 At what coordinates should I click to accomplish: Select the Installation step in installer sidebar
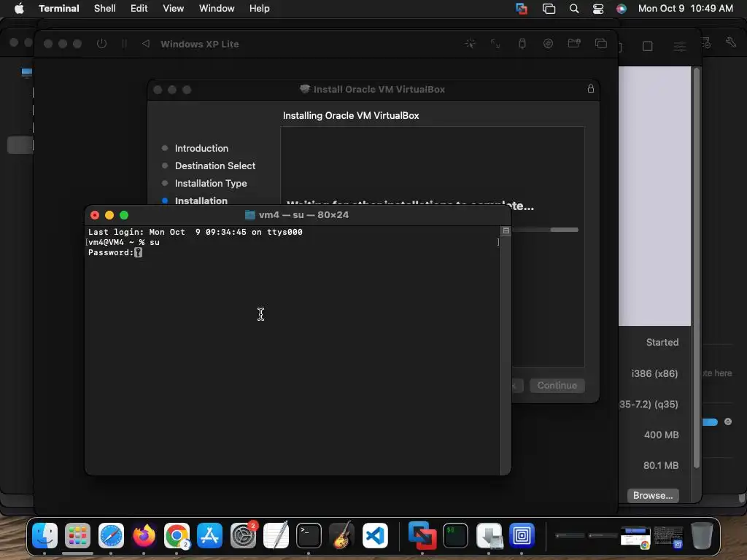coord(201,201)
